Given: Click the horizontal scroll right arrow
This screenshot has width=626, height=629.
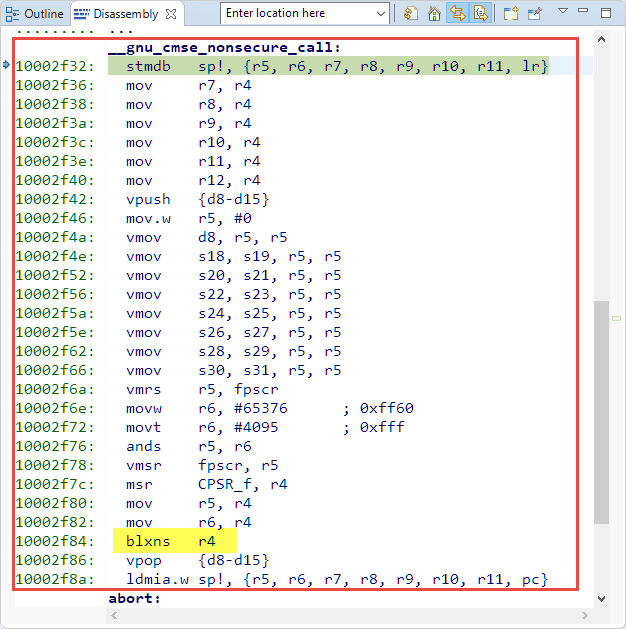Looking at the screenshot, I should tap(584, 615).
